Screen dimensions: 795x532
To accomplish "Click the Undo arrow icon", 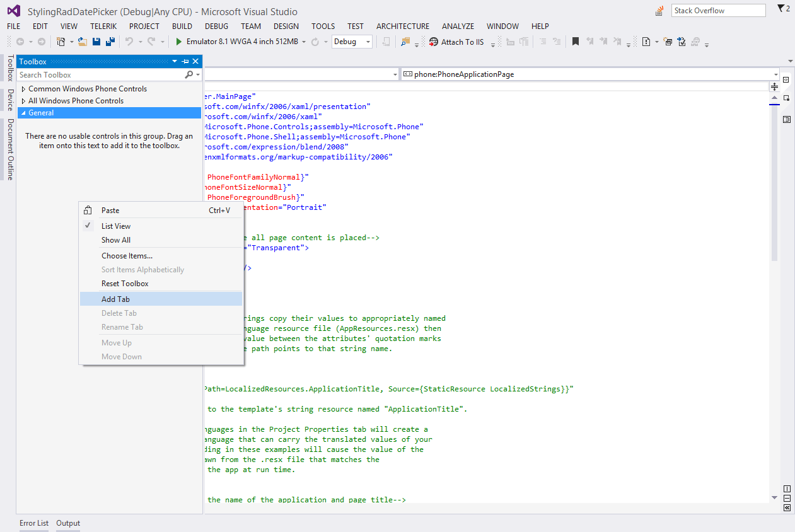I will click(x=131, y=42).
